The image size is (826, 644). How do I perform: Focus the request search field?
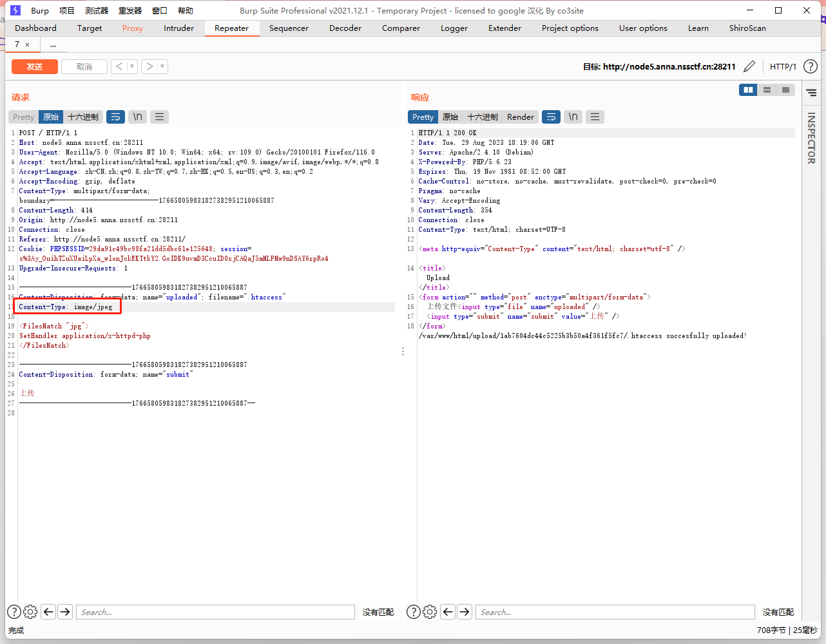pyautogui.click(x=215, y=612)
